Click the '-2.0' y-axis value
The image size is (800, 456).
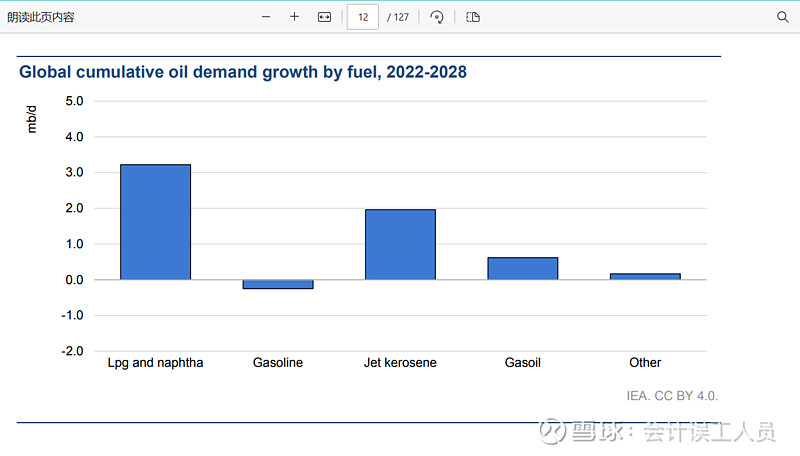tap(72, 351)
